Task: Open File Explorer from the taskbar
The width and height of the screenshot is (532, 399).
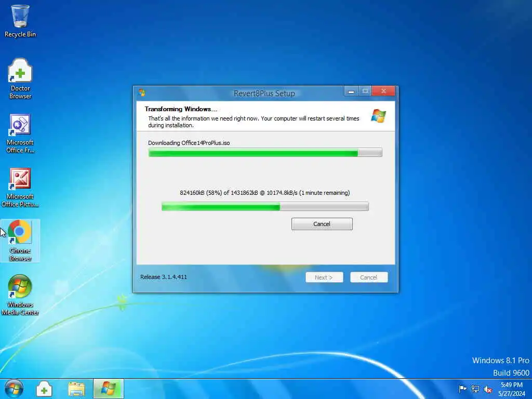Action: tap(76, 389)
